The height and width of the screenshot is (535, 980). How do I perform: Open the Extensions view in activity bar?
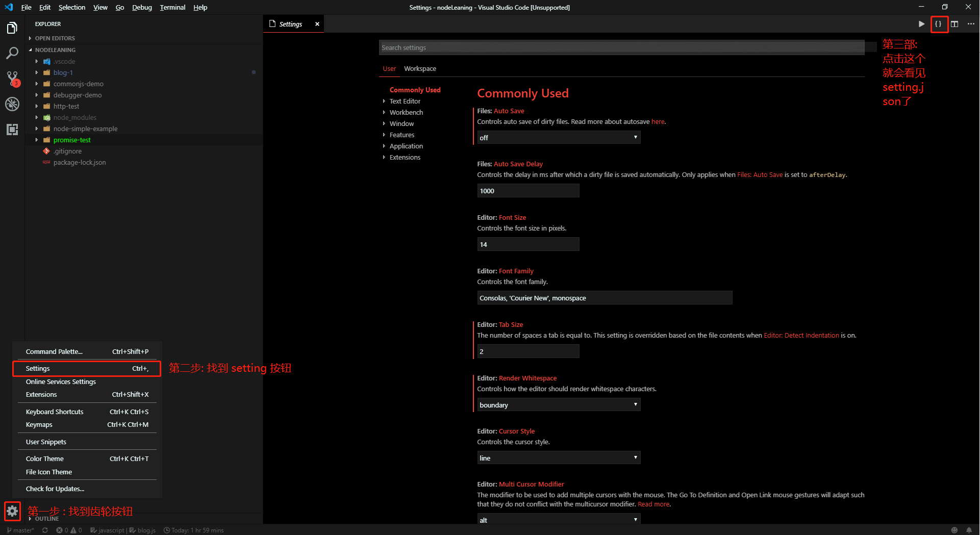[12, 130]
